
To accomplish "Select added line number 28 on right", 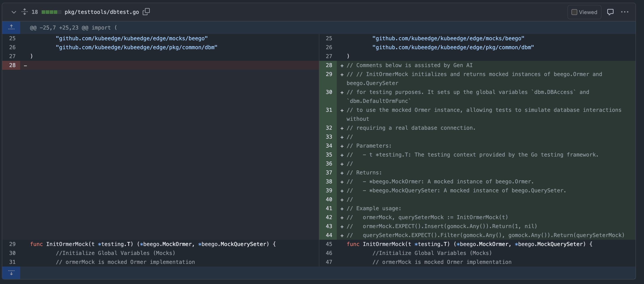I will pos(329,65).
